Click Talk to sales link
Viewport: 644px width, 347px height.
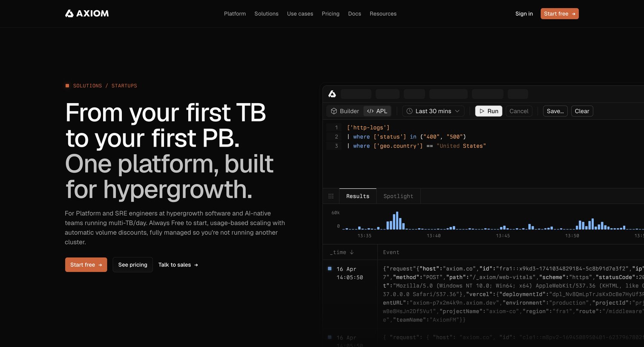178,265
